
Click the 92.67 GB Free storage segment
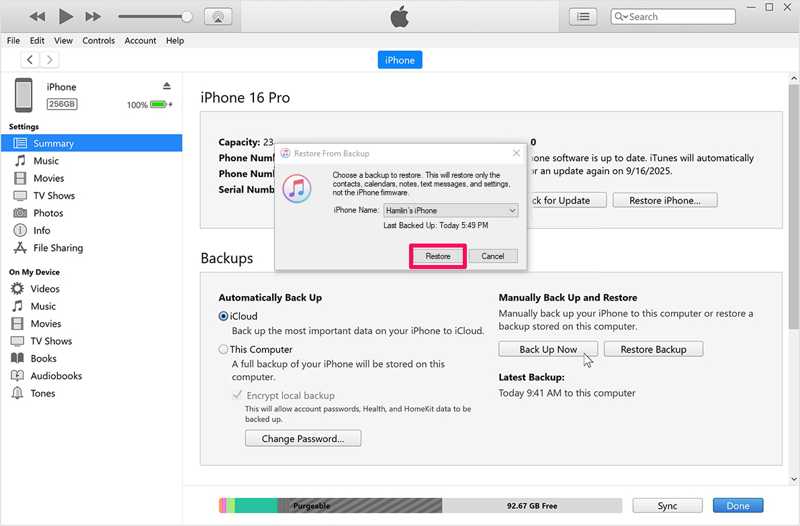click(x=532, y=506)
